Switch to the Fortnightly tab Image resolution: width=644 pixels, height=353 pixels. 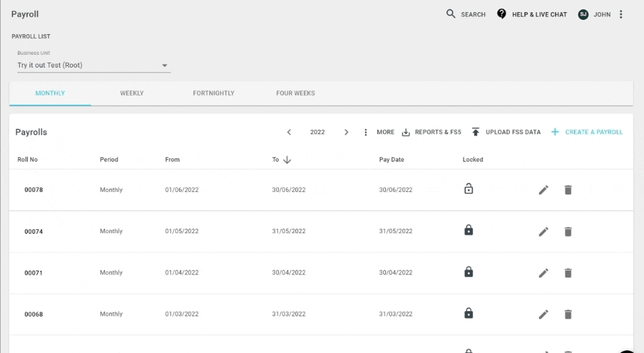(214, 93)
